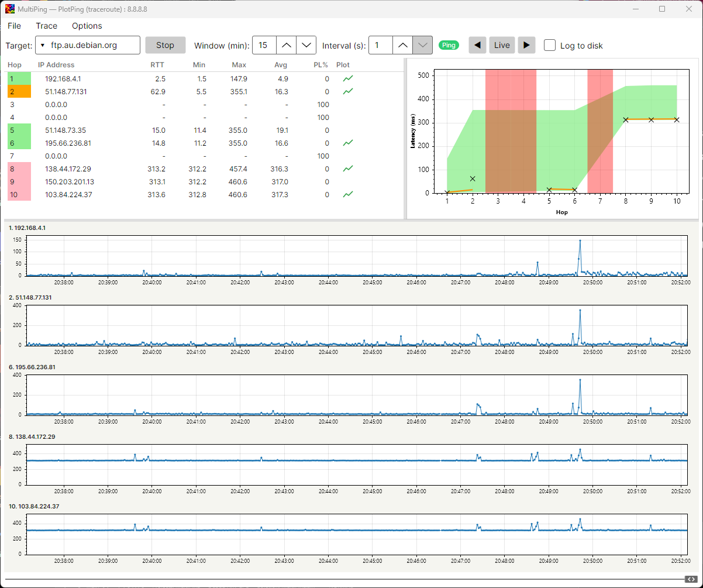This screenshot has height=588, width=703.
Task: Select pink hop 10 cell
Action: (x=19, y=194)
